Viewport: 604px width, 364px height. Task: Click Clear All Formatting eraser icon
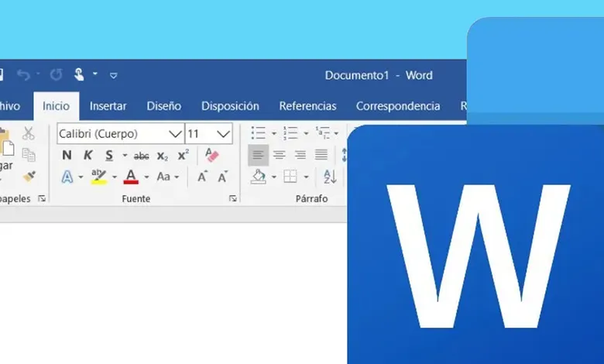tap(212, 155)
